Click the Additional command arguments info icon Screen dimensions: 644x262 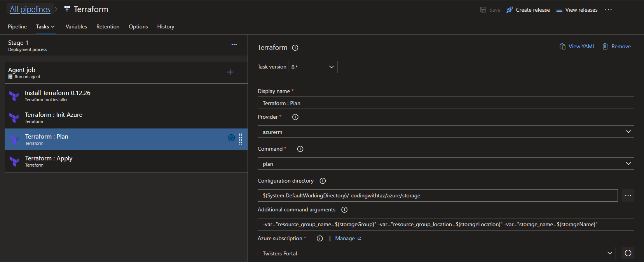point(344,210)
